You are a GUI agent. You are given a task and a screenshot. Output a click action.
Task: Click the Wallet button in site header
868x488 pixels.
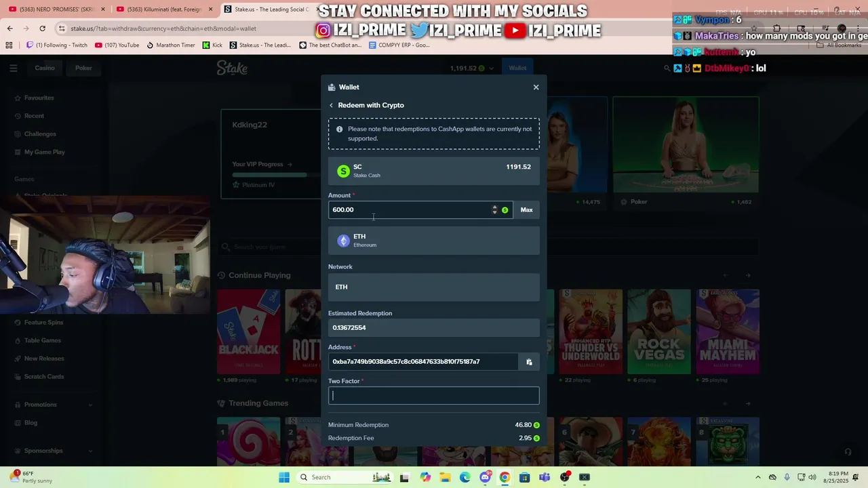[x=517, y=68]
